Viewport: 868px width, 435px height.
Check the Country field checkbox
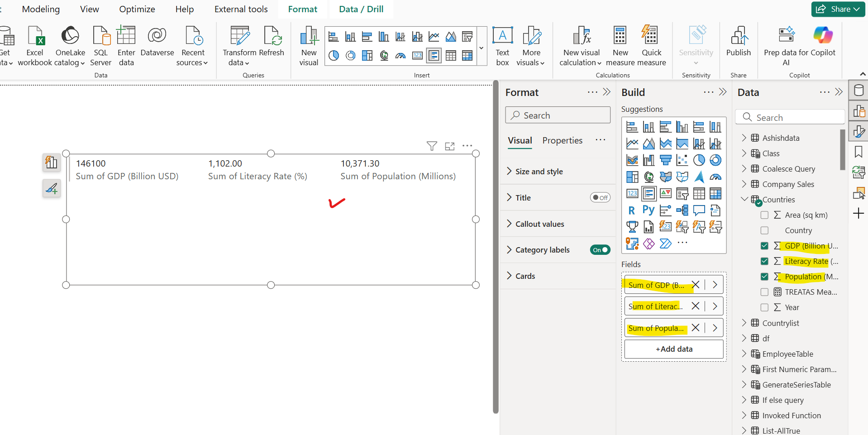pyautogui.click(x=764, y=230)
